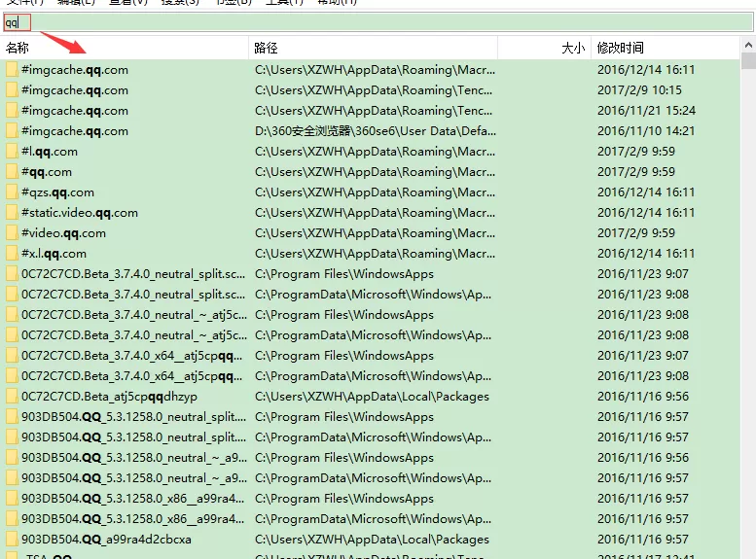756x559 pixels.
Task: Click folder icon of 903DB504.QQ_a99ra4d2cbcxa
Action: pos(12,540)
